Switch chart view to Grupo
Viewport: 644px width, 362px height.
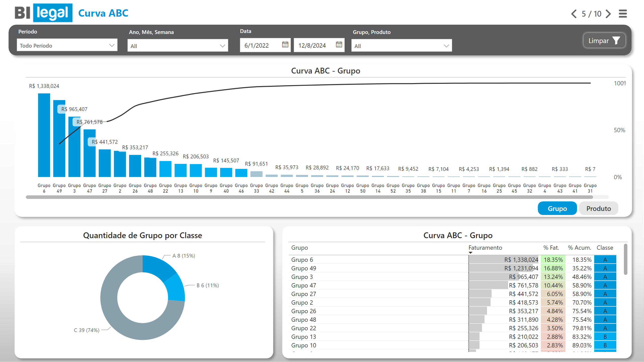tap(557, 208)
